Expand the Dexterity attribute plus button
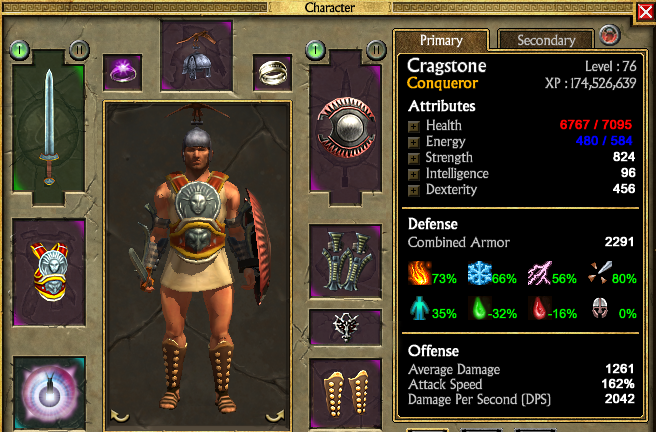 [x=413, y=191]
